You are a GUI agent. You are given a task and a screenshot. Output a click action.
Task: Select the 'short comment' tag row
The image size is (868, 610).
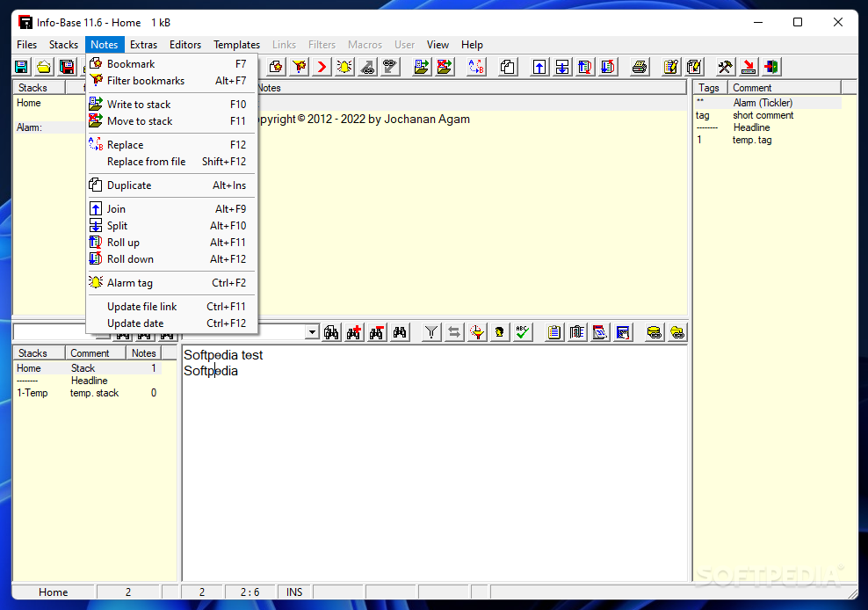pos(768,115)
